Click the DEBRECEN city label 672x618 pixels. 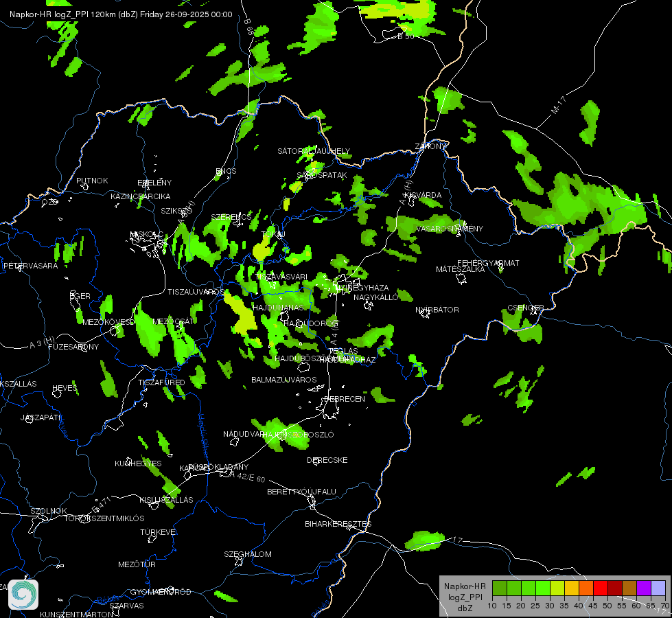(345, 399)
